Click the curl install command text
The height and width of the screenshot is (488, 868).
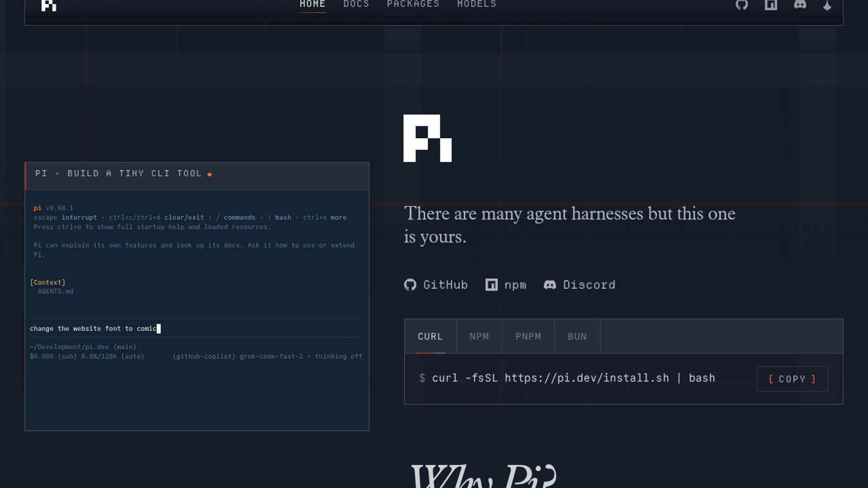tap(573, 378)
